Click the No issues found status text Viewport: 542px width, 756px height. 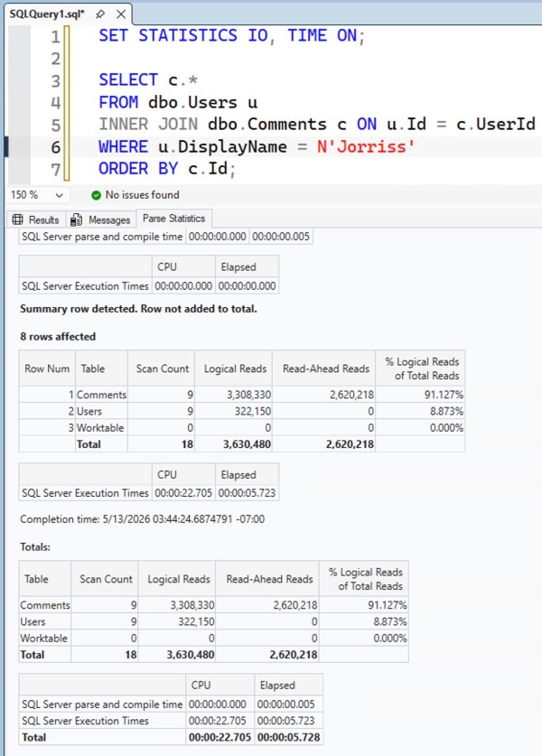(142, 195)
